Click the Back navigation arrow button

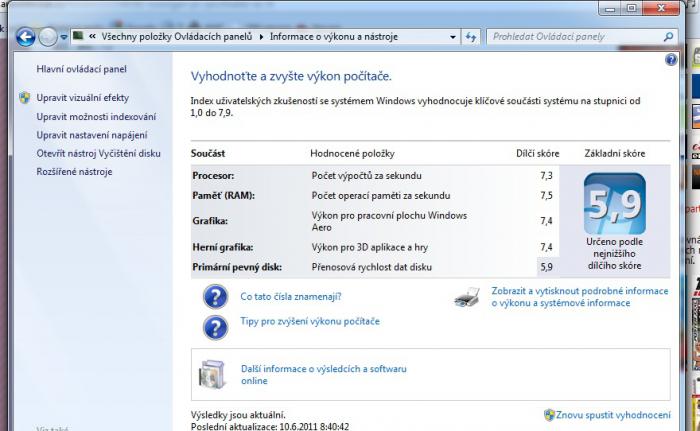point(27,37)
